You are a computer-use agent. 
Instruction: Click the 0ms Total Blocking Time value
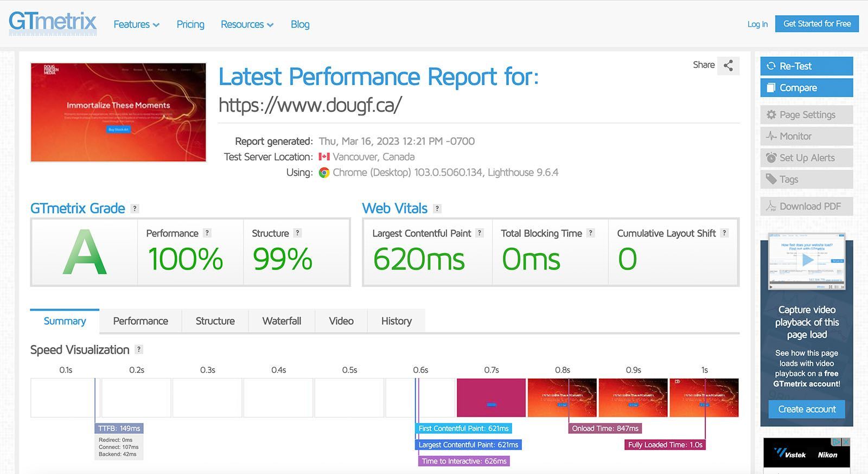531,259
